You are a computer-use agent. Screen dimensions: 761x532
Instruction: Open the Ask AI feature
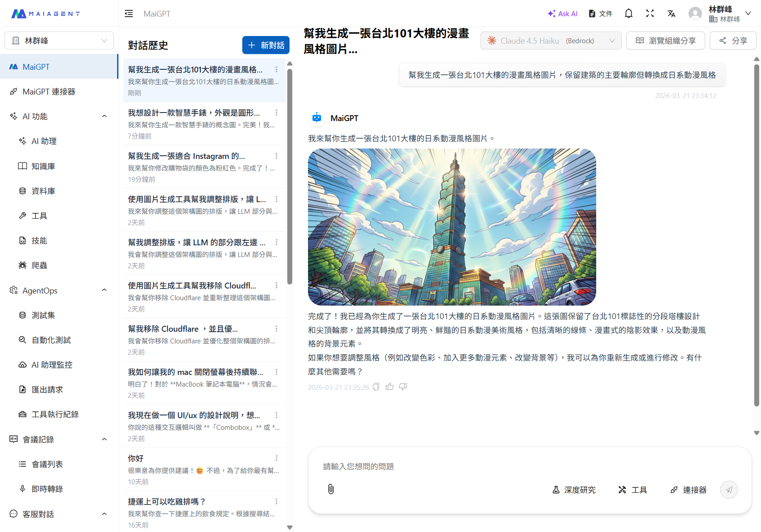tap(562, 14)
